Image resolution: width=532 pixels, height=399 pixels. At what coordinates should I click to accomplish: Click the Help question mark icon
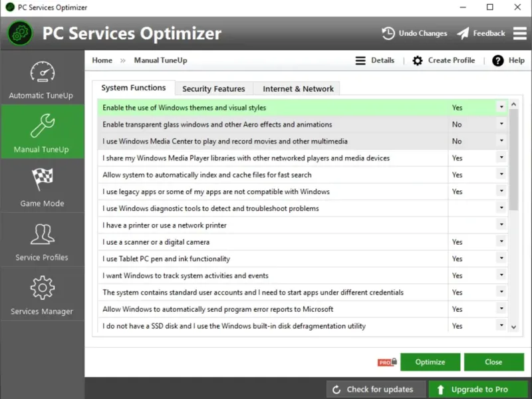click(497, 61)
